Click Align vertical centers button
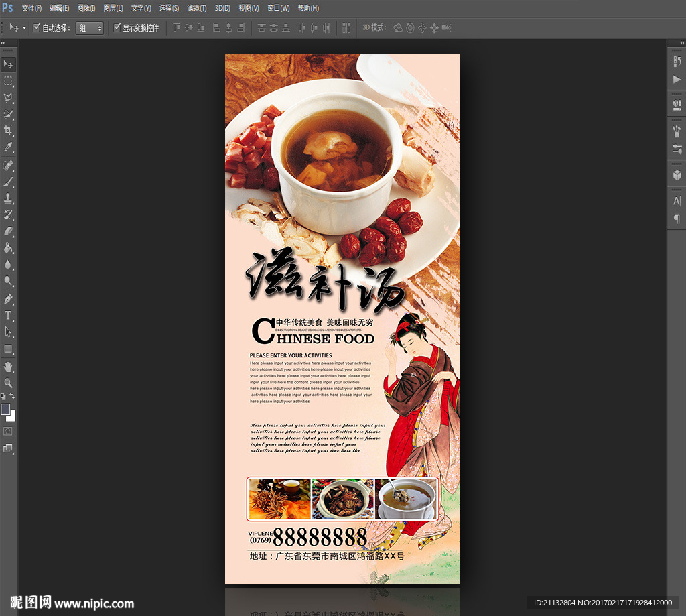Viewport: 686px width, 616px height. (188, 28)
